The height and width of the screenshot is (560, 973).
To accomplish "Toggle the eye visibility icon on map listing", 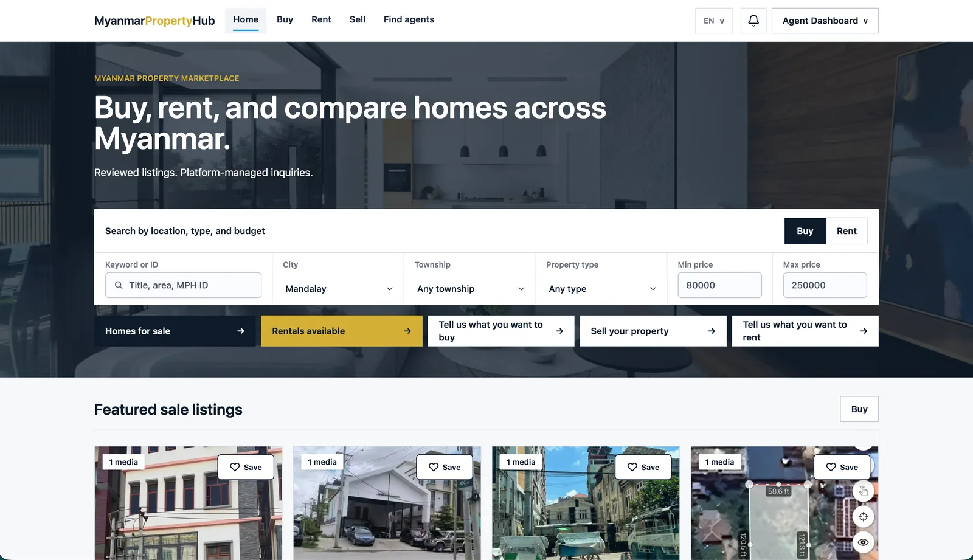I will [864, 542].
